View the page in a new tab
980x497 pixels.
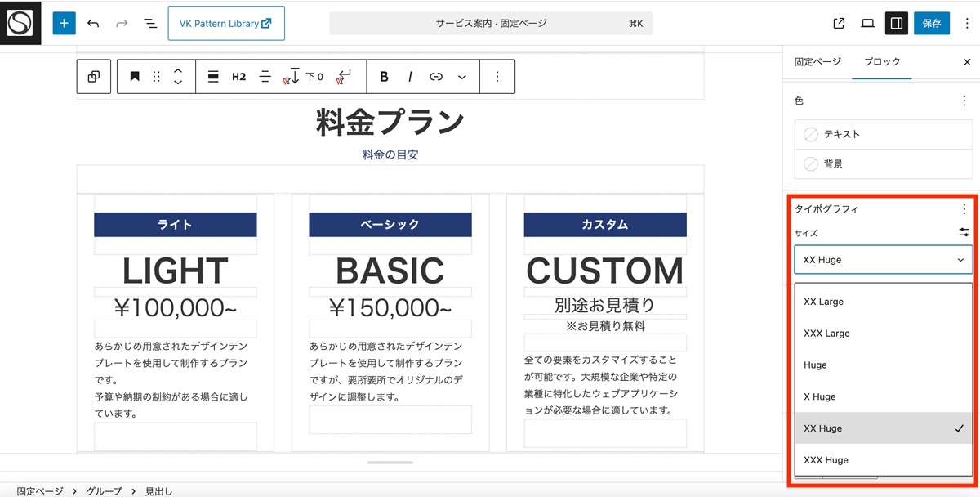(x=839, y=23)
